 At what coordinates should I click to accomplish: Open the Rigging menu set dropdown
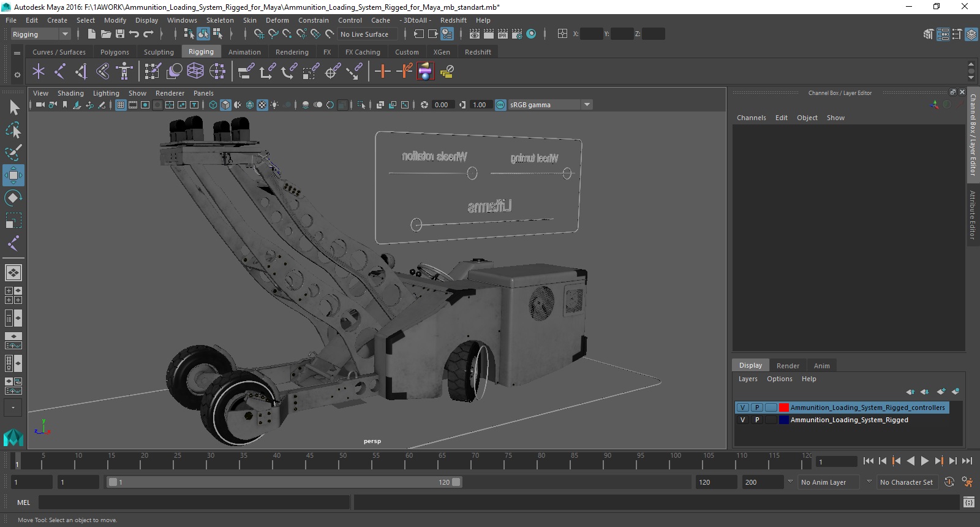(40, 34)
